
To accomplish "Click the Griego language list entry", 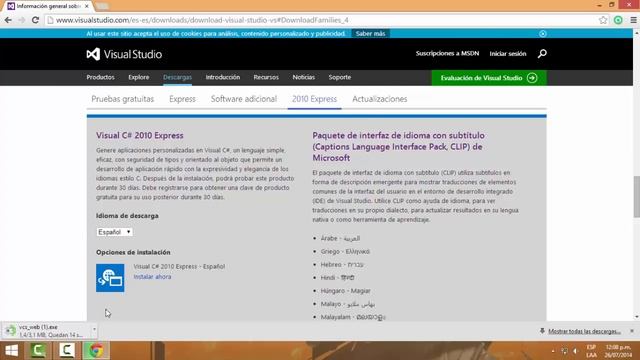I will 345,251.
